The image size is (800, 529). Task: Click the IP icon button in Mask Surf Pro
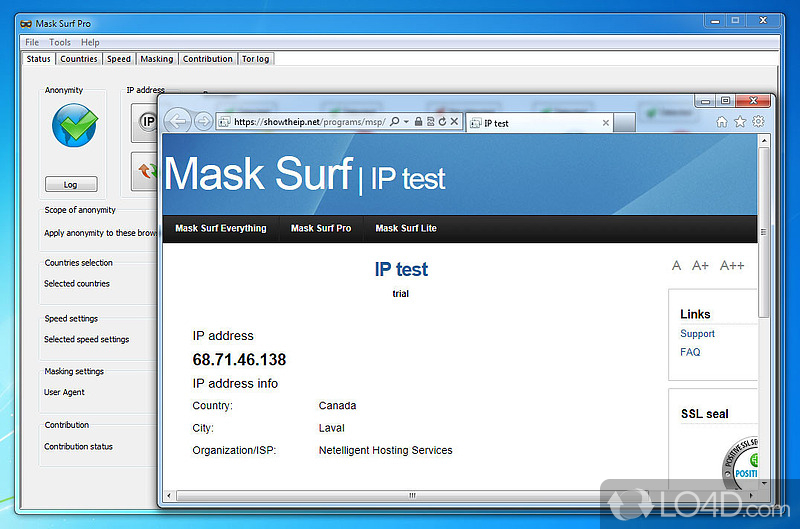(x=144, y=122)
